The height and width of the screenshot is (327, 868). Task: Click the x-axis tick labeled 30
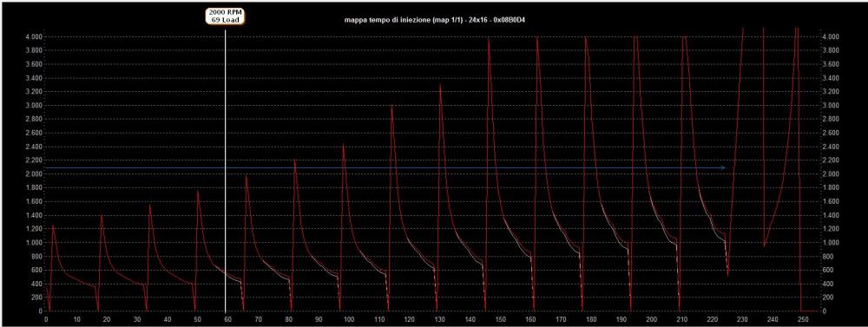[x=137, y=320]
